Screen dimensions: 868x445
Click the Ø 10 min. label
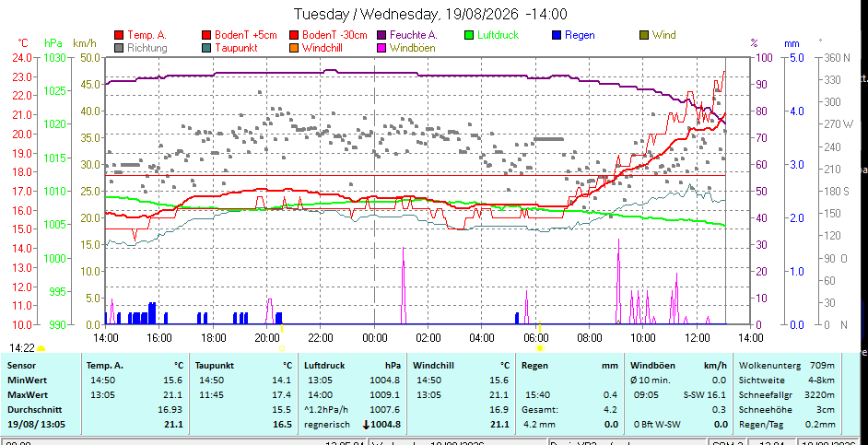coord(651,381)
